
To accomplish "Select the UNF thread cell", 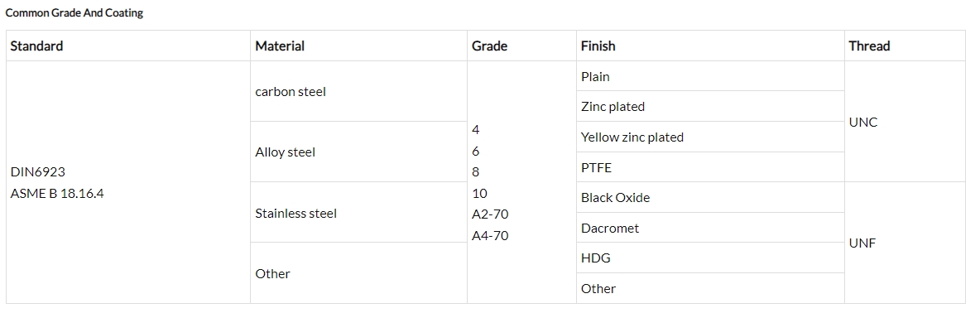I will pos(905,243).
